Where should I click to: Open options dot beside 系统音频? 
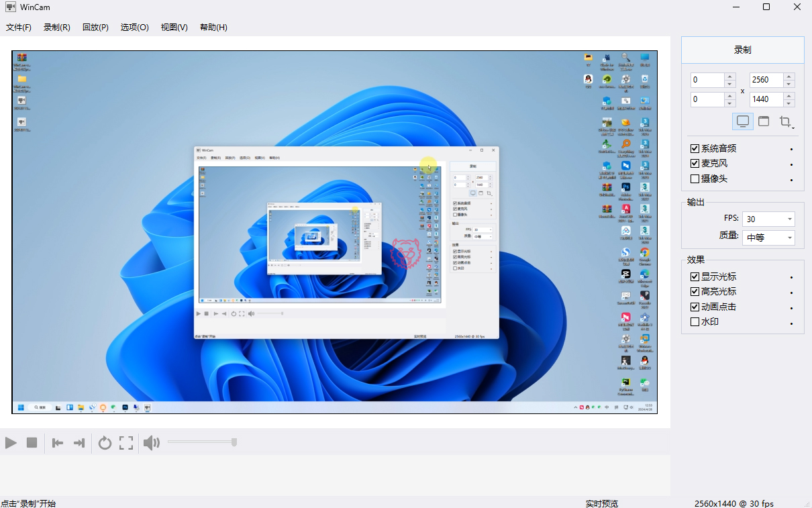pyautogui.click(x=792, y=149)
